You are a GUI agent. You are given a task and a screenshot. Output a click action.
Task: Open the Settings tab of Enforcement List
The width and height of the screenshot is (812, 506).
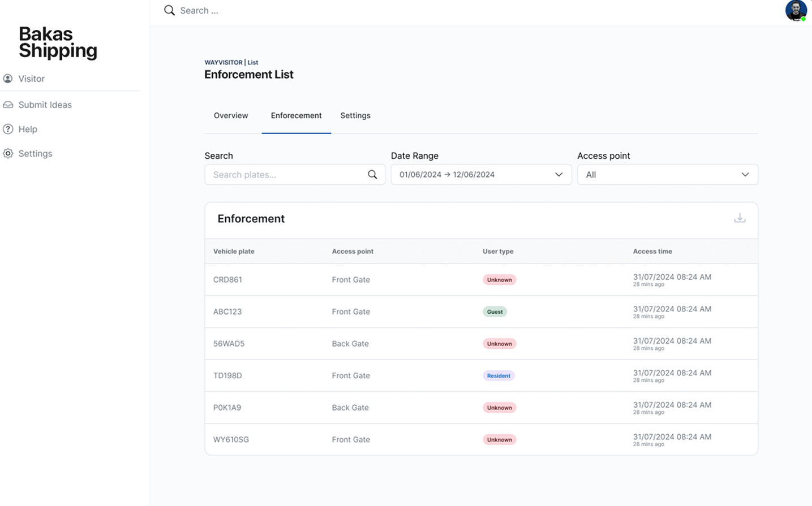[x=355, y=115]
